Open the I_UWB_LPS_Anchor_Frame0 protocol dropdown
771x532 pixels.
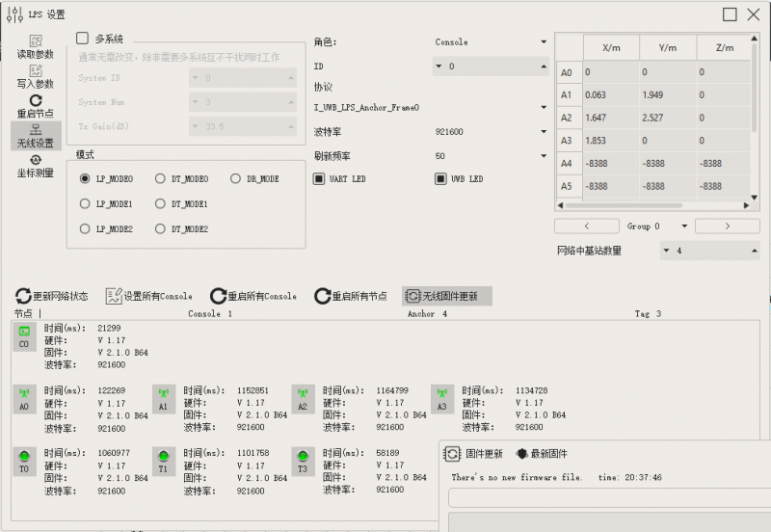[431, 107]
